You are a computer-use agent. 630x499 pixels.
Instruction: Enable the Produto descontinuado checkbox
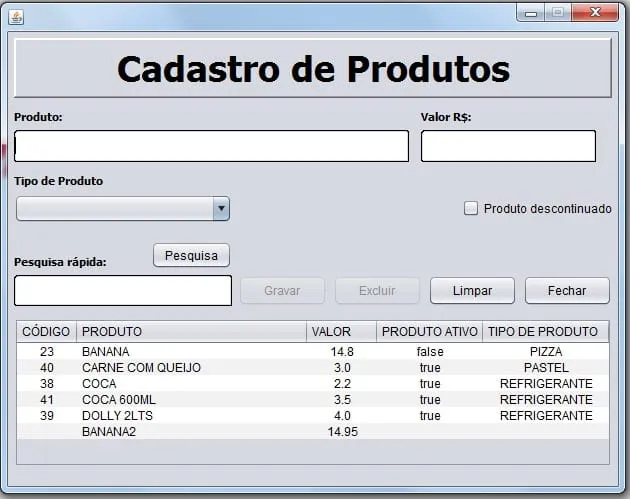tap(471, 208)
